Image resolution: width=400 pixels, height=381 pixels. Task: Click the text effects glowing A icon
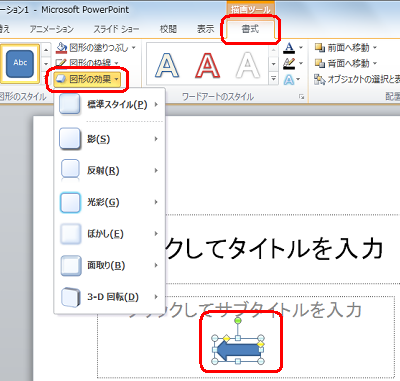click(289, 80)
